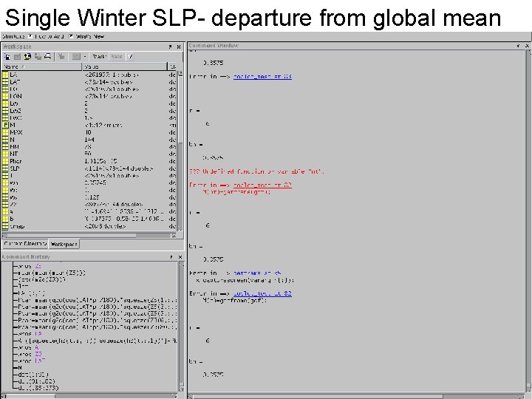Select variable 'b' in the Workspace list
The width and height of the screenshot is (532, 399).
coord(12,219)
